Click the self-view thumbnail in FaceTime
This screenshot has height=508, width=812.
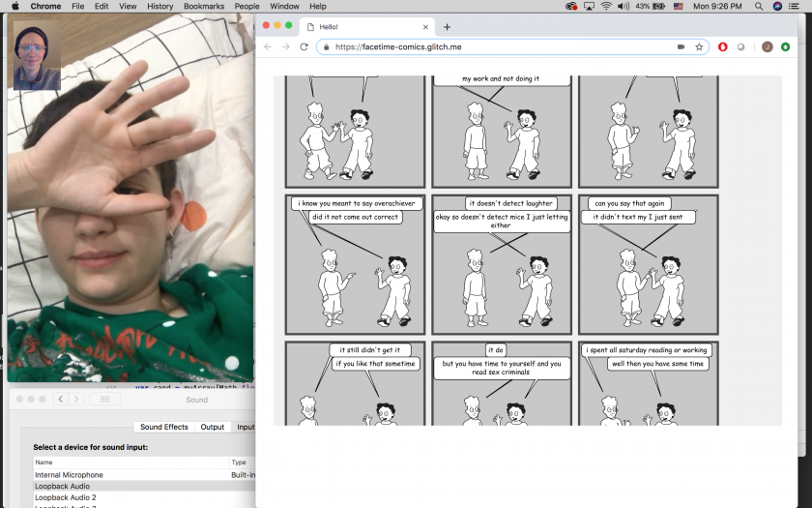37,55
